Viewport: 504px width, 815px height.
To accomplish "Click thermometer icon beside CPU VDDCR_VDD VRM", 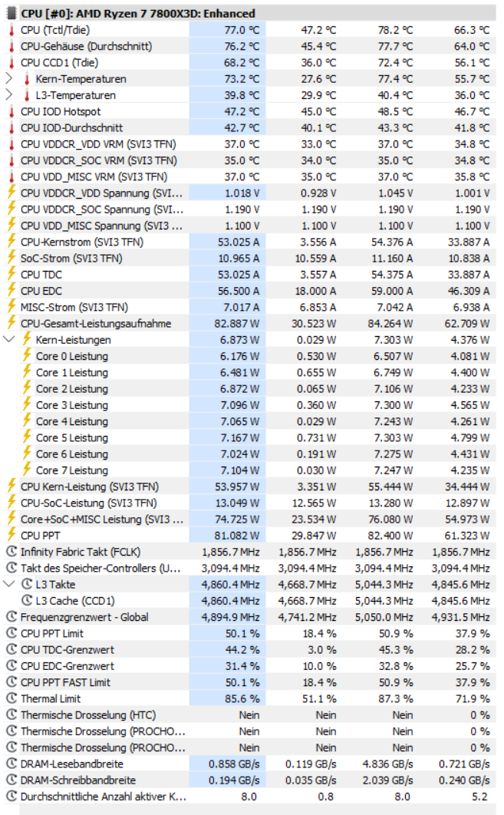I will [x=12, y=144].
